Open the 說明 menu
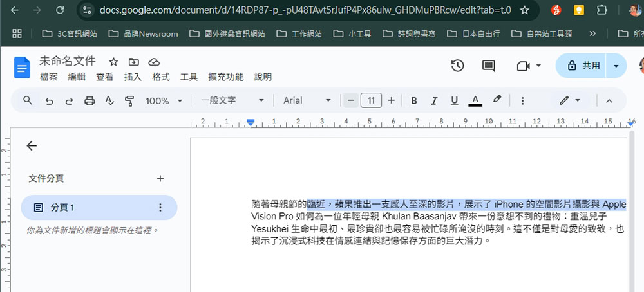644x292 pixels. point(263,77)
